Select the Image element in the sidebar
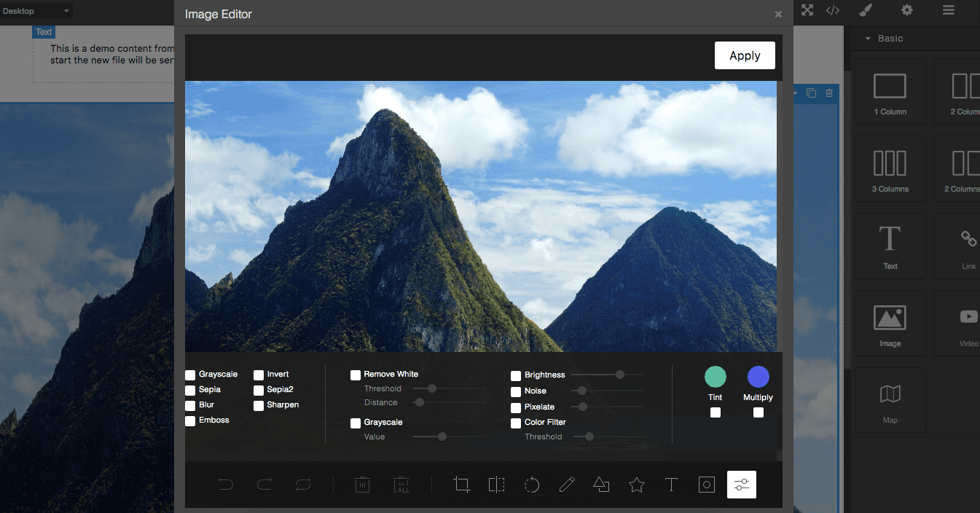980x513 pixels. (x=890, y=323)
